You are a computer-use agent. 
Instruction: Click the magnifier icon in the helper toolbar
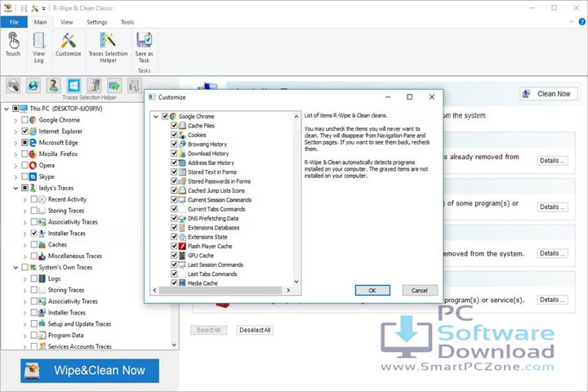point(13,86)
